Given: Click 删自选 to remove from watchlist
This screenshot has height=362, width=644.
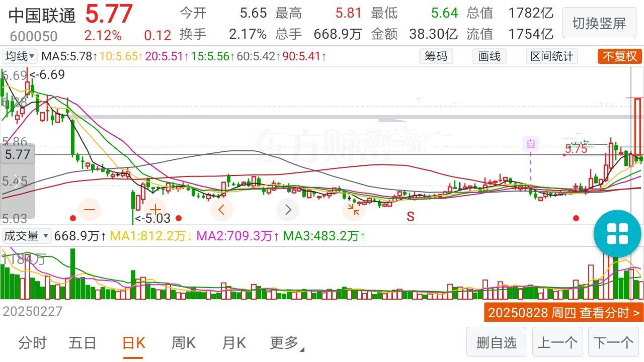Looking at the screenshot, I should 497,343.
